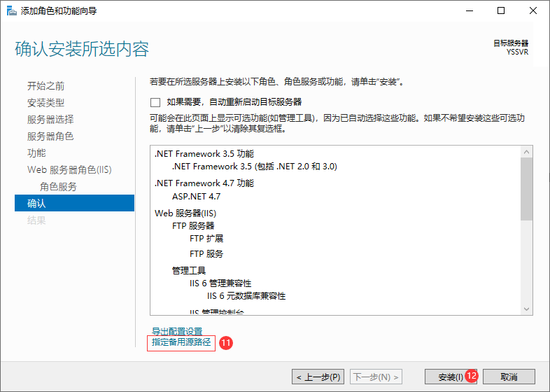
Task: Click the 确认安装所选内容 page heading
Action: [82, 49]
